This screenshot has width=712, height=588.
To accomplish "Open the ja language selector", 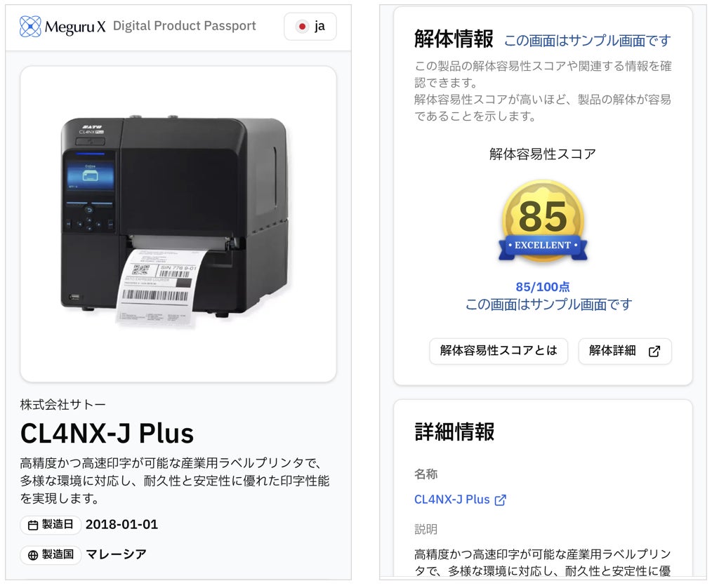I will pos(310,27).
